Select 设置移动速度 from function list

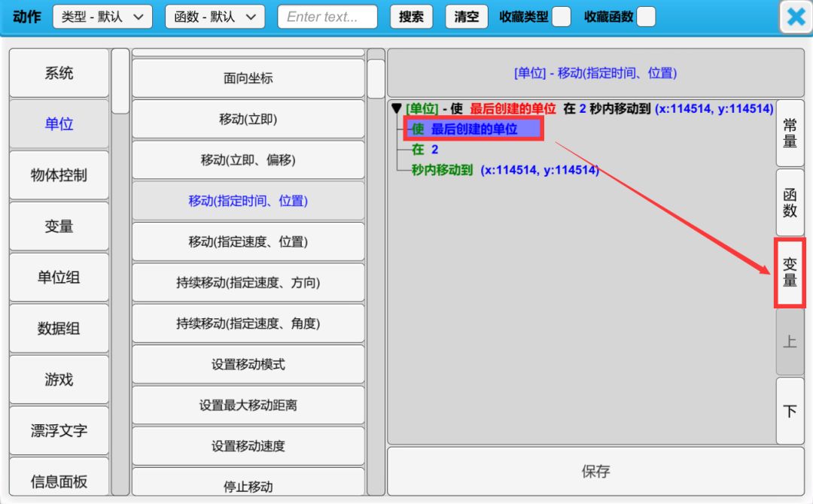coord(248,446)
